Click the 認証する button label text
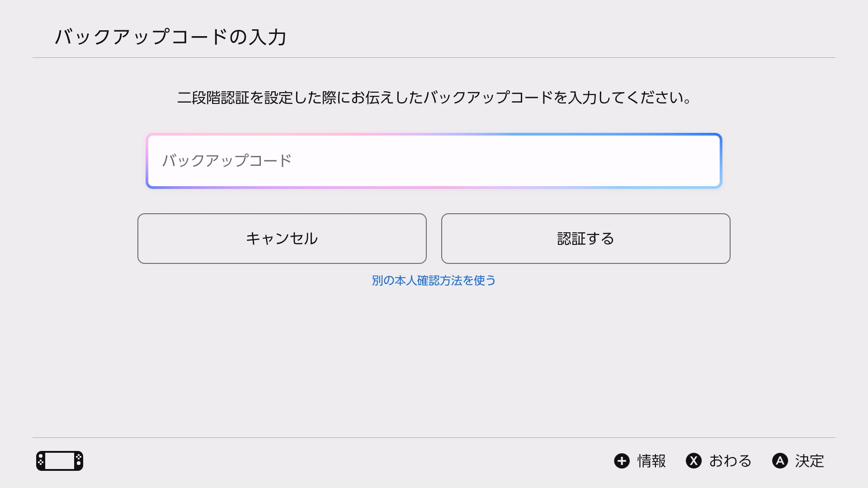The height and width of the screenshot is (488, 868). click(x=585, y=238)
